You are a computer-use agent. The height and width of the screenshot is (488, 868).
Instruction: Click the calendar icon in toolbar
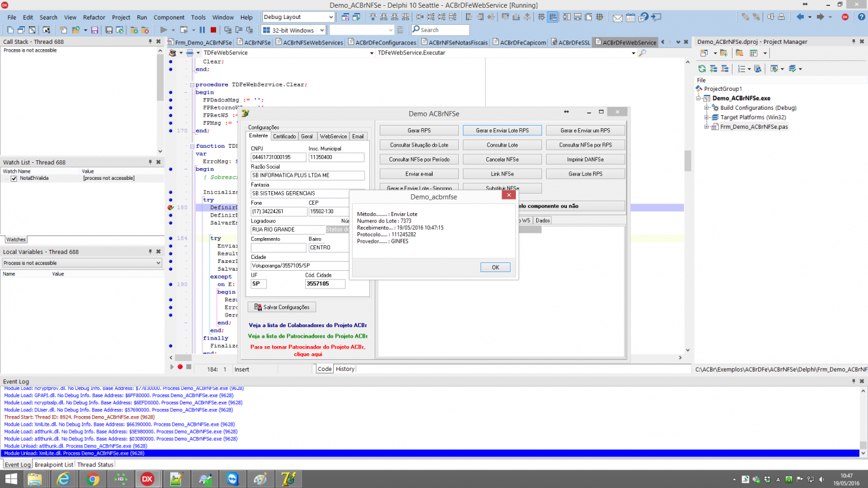click(630, 18)
